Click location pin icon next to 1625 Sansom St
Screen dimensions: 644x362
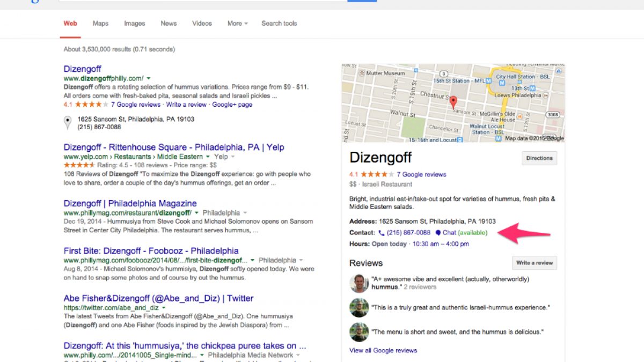click(67, 123)
